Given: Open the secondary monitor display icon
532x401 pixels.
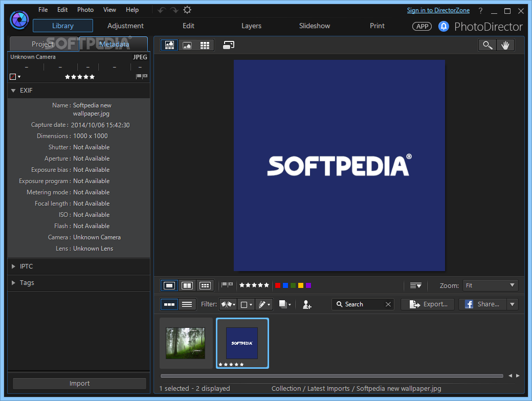Looking at the screenshot, I should pyautogui.click(x=229, y=45).
